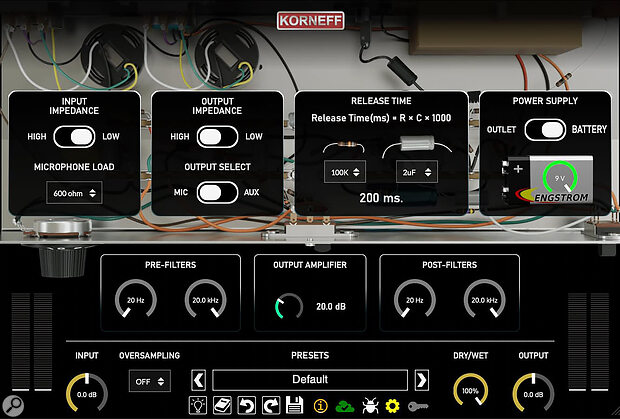The width and height of the screenshot is (620, 419).
Task: Click the Output 0.0 dB knob
Action: (533, 393)
